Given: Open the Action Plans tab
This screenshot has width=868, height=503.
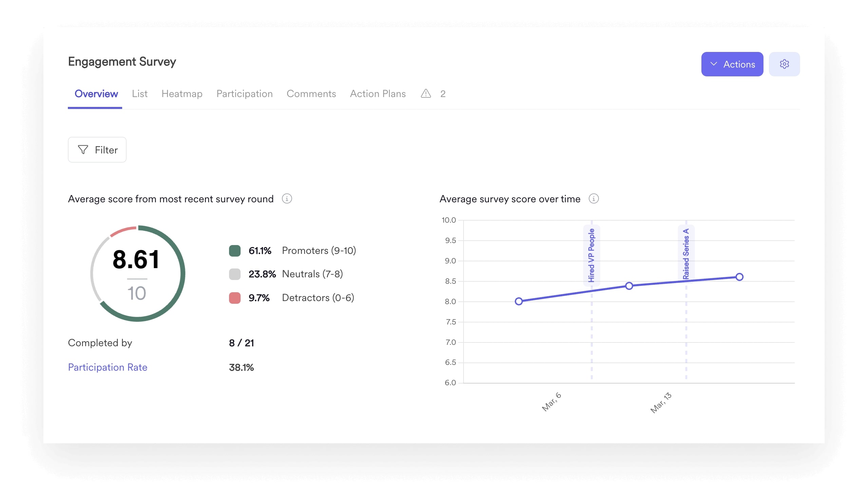Looking at the screenshot, I should 378,94.
